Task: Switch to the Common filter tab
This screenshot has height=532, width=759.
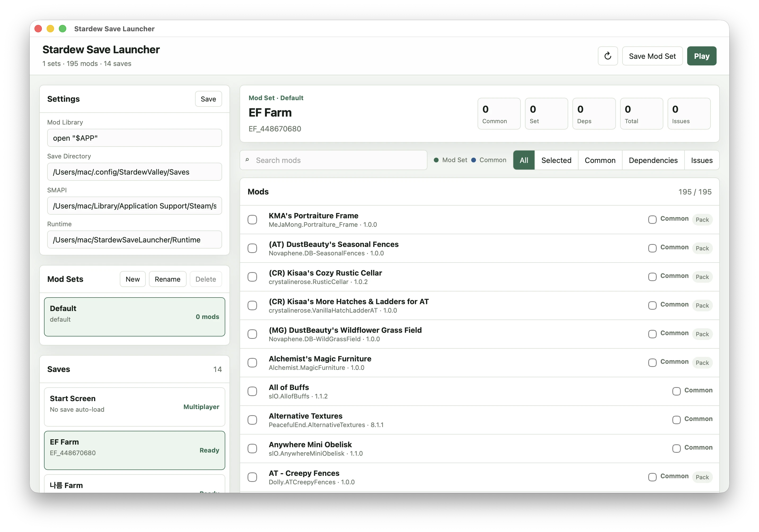Action: (x=600, y=160)
